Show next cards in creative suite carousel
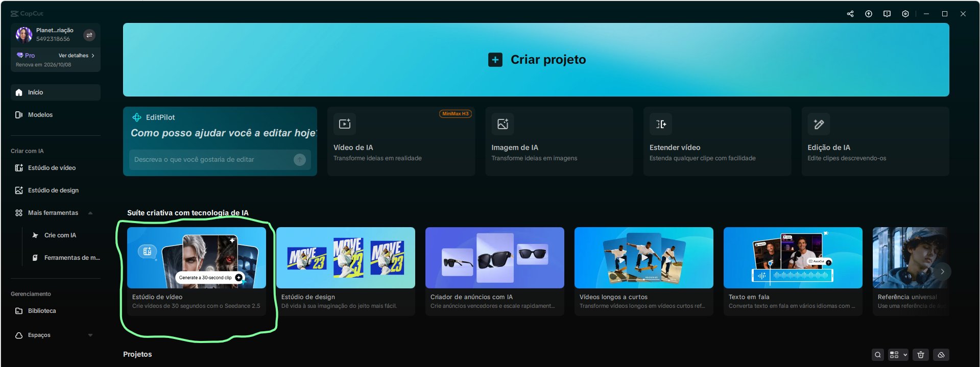 pyautogui.click(x=942, y=272)
